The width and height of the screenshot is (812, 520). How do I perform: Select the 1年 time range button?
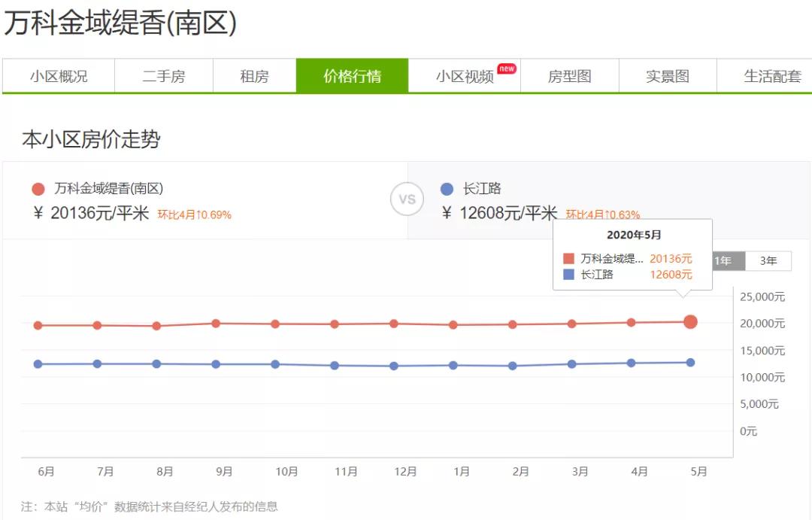pos(722,261)
